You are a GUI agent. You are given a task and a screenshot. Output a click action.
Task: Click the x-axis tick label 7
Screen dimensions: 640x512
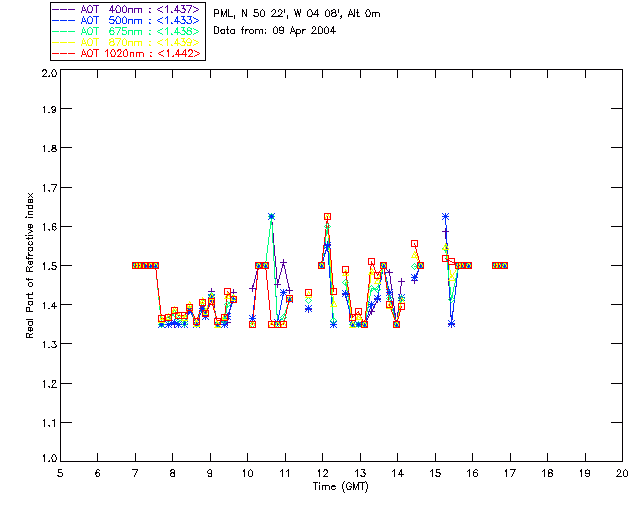(135, 473)
